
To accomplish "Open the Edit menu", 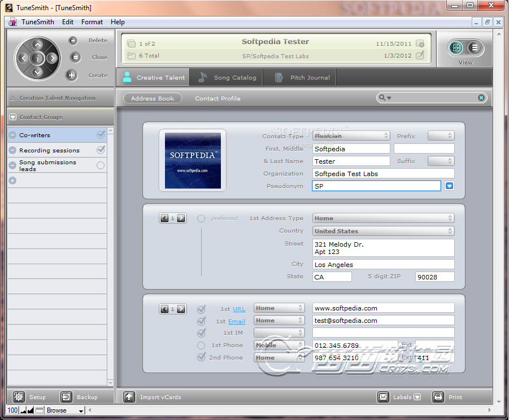I will (x=68, y=21).
